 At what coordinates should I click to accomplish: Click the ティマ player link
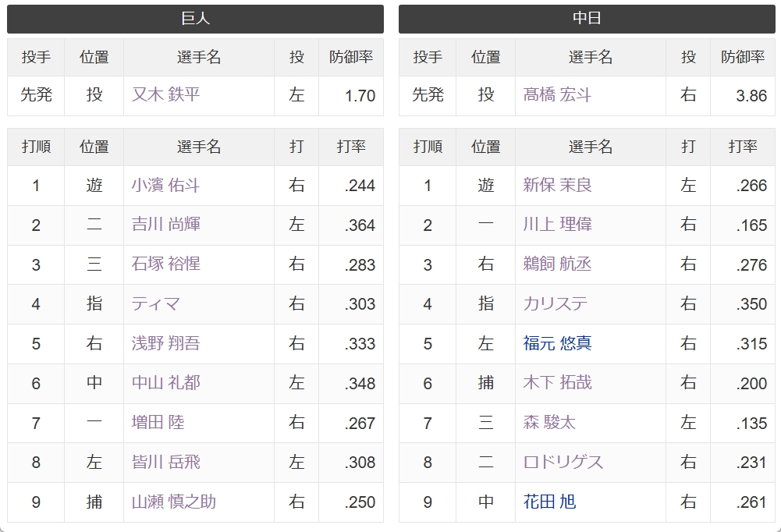pos(155,303)
